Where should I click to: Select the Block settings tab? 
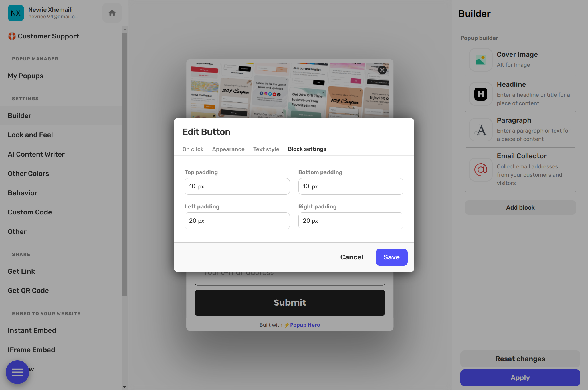pos(307,149)
